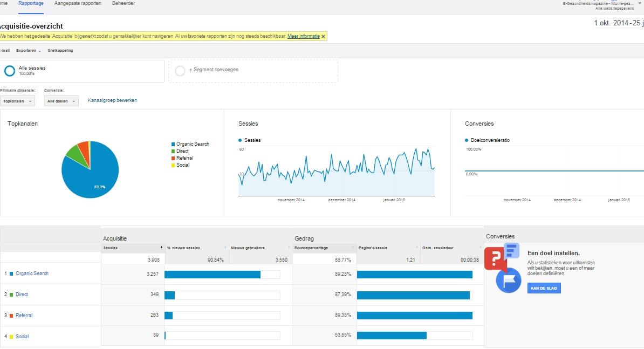Click the Organic Search sessions bar
Screen dimensions: 644x349
(x=213, y=274)
